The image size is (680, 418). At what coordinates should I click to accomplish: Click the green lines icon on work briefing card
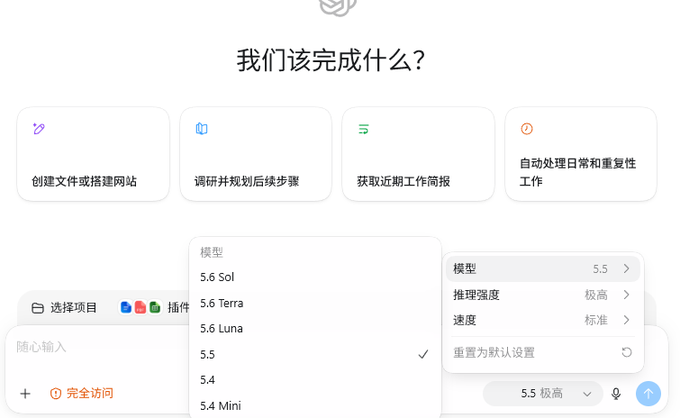click(363, 129)
